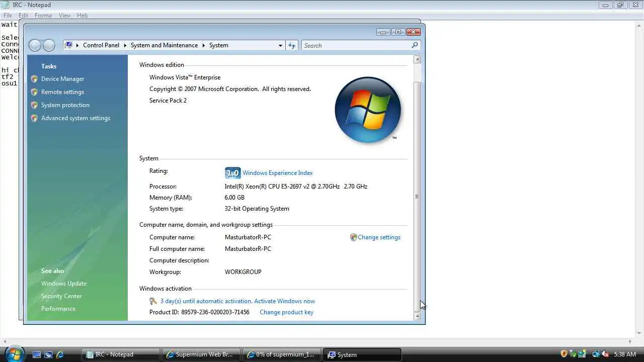Click Switch between windows Quick Launch icon
The height and width of the screenshot is (362, 644).
pos(48,354)
